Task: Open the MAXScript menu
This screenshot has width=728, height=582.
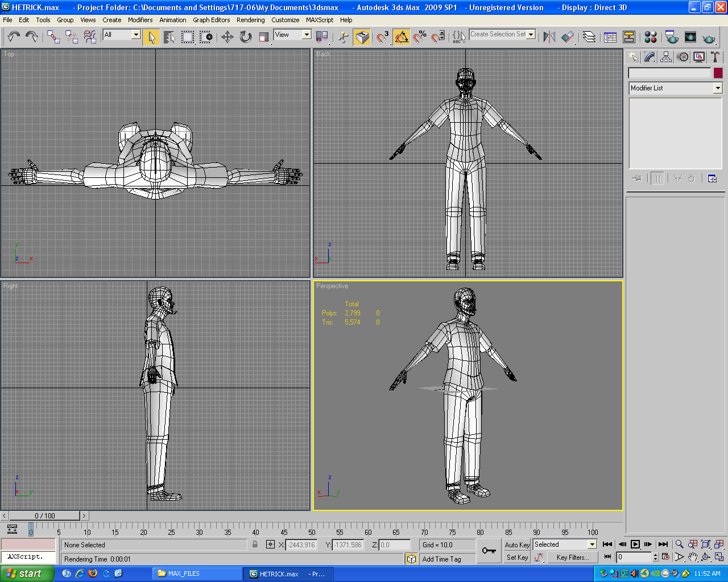Action: point(320,20)
